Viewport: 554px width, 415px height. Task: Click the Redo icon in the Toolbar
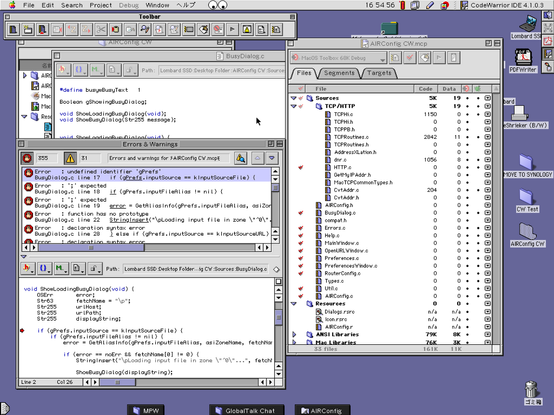(86, 29)
